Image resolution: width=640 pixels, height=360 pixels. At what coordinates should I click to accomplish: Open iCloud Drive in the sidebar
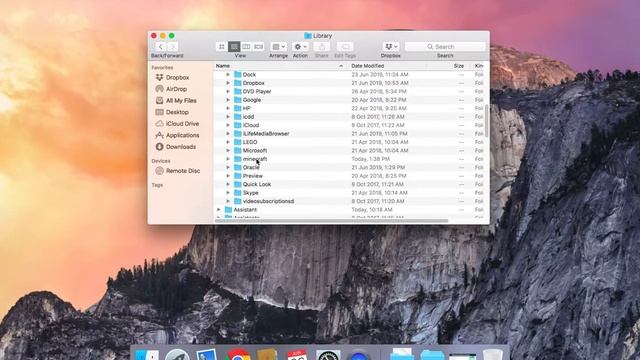click(x=182, y=123)
